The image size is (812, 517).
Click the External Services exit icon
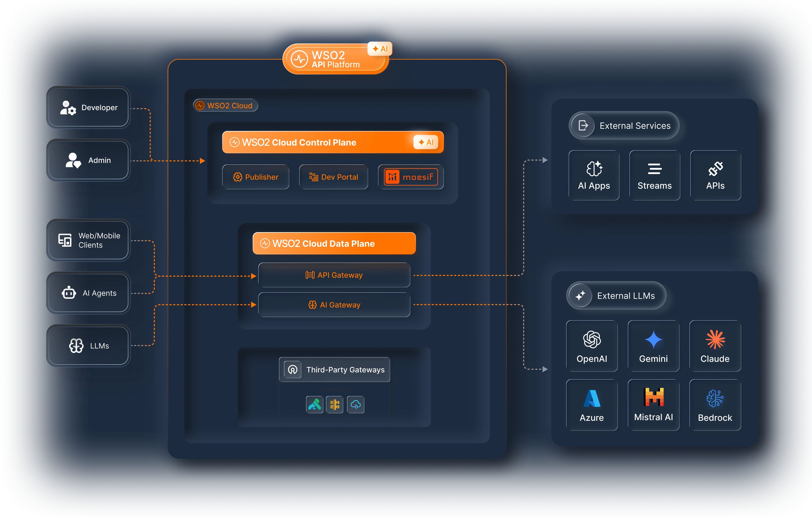(x=583, y=125)
